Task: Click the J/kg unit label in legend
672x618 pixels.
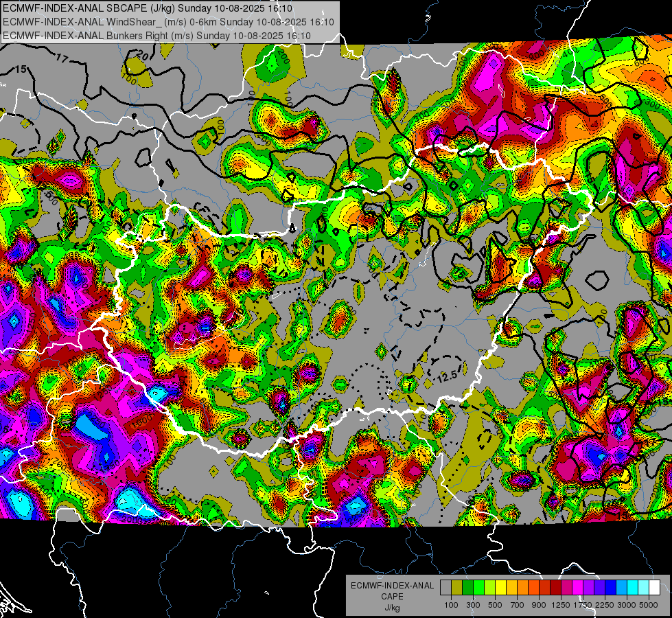Action: (392, 608)
